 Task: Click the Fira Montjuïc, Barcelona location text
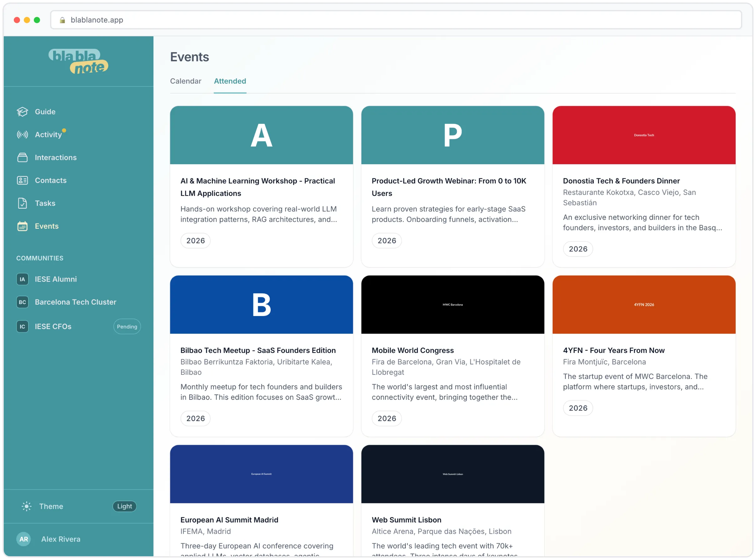point(605,362)
